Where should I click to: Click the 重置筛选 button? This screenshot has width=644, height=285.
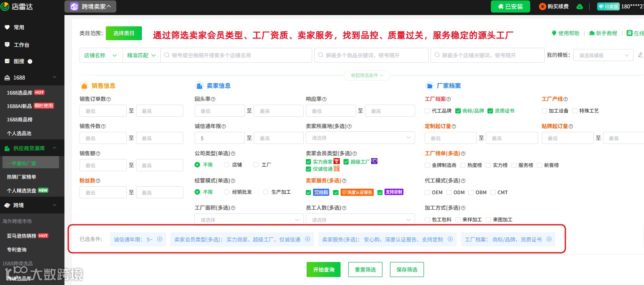coord(365,270)
